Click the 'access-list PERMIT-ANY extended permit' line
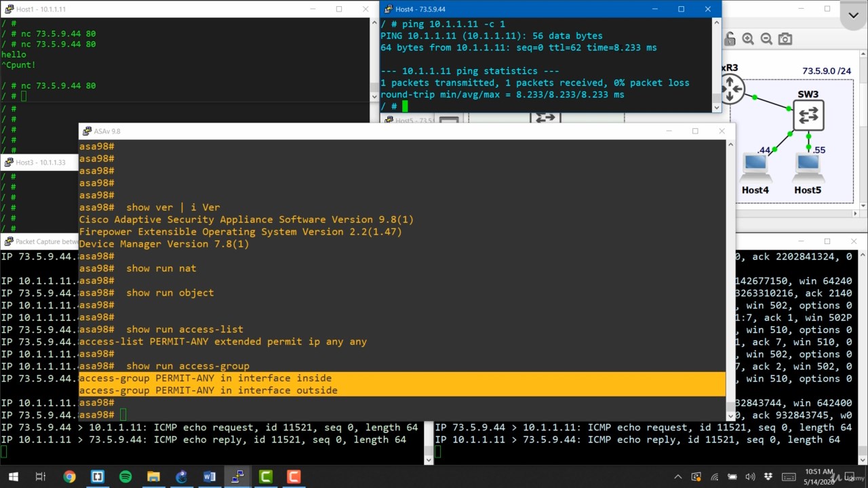This screenshot has height=488, width=868. pyautogui.click(x=222, y=342)
